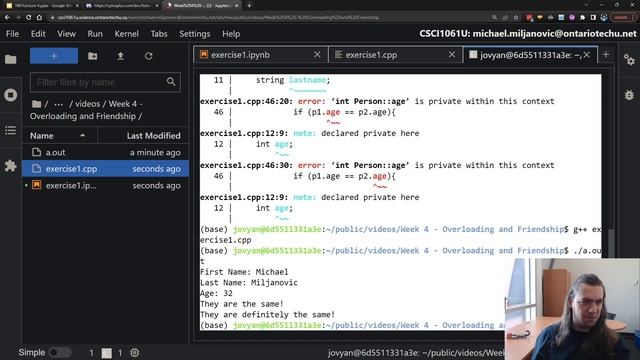This screenshot has width=640, height=360.
Task: Click the blue New Launcher plus button
Action: (x=54, y=56)
